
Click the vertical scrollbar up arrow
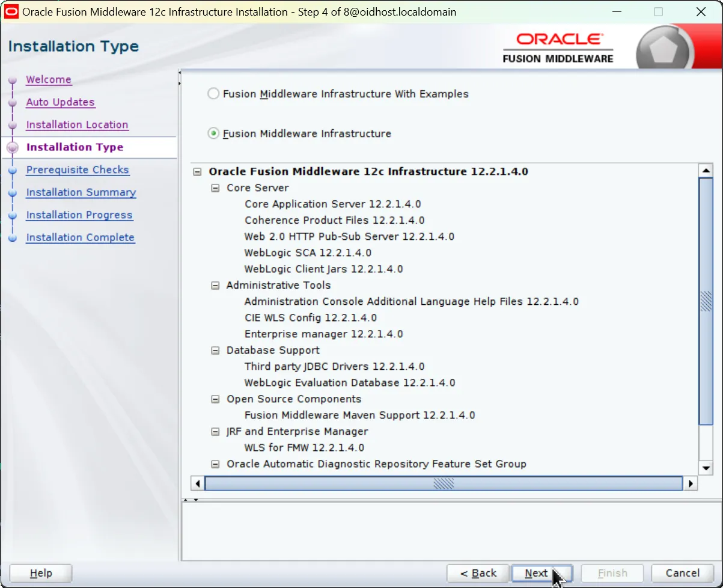coord(706,171)
